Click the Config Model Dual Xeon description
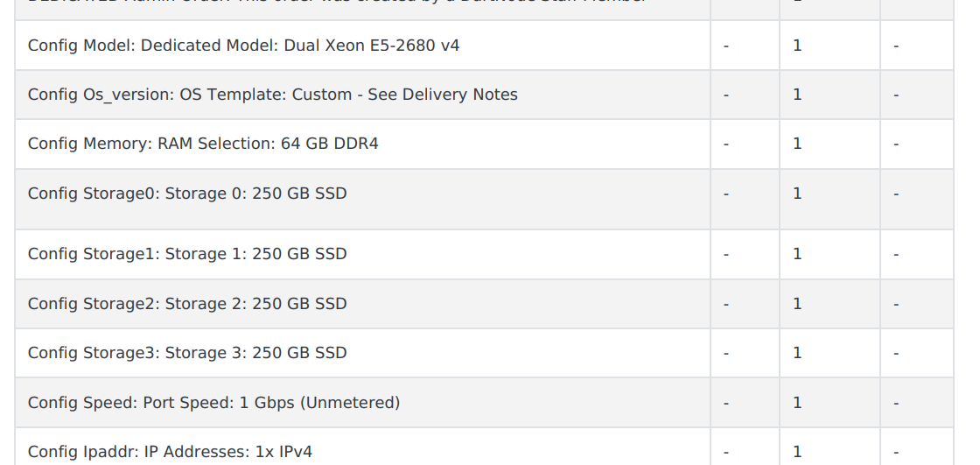 click(x=243, y=46)
